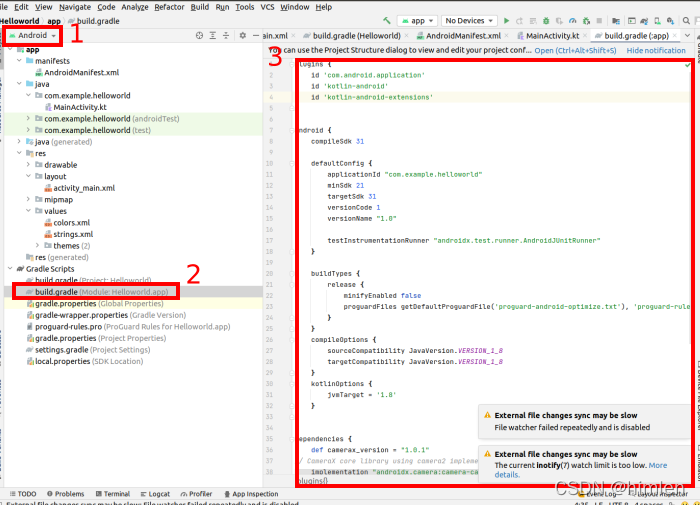Screen dimensions: 700x505
Task: Open the app run configuration dropdown
Action: coord(417,21)
